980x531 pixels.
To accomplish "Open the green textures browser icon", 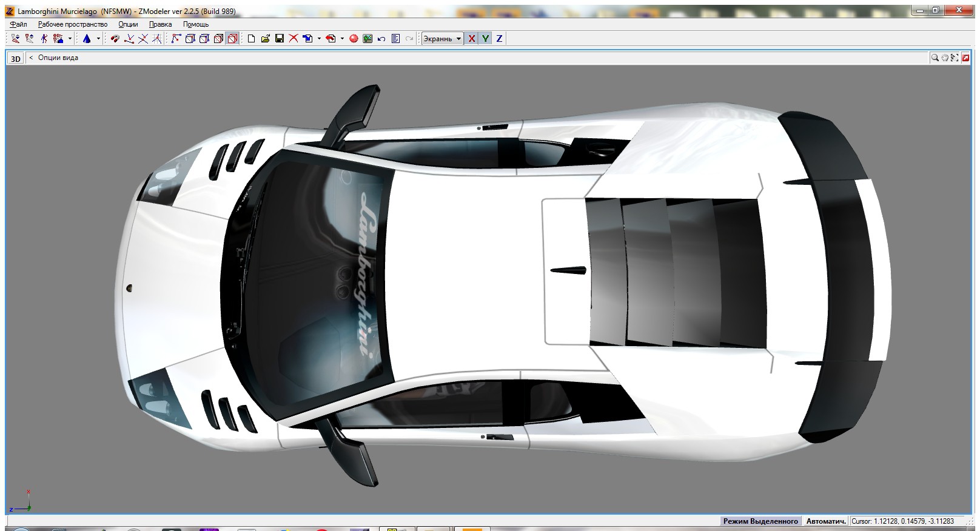I will point(367,39).
